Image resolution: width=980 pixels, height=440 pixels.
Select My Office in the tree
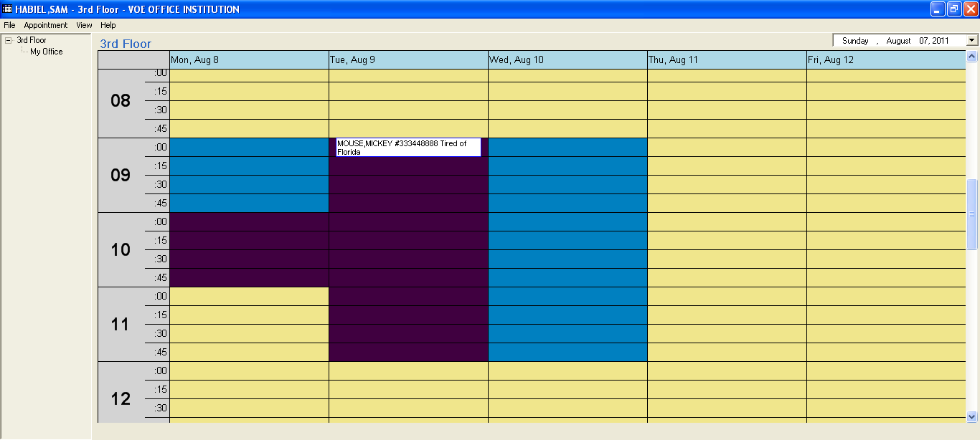pos(47,52)
